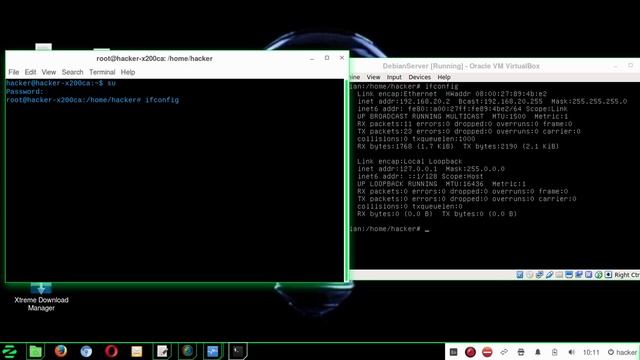Click the DebianServer VirtualBox title bar
The image size is (640, 360).
[x=461, y=66]
